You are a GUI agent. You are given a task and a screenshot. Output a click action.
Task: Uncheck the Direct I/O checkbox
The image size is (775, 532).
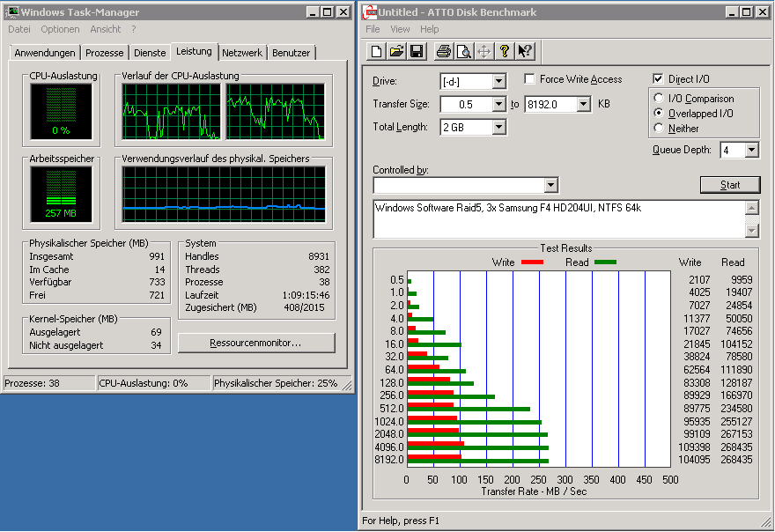(659, 79)
